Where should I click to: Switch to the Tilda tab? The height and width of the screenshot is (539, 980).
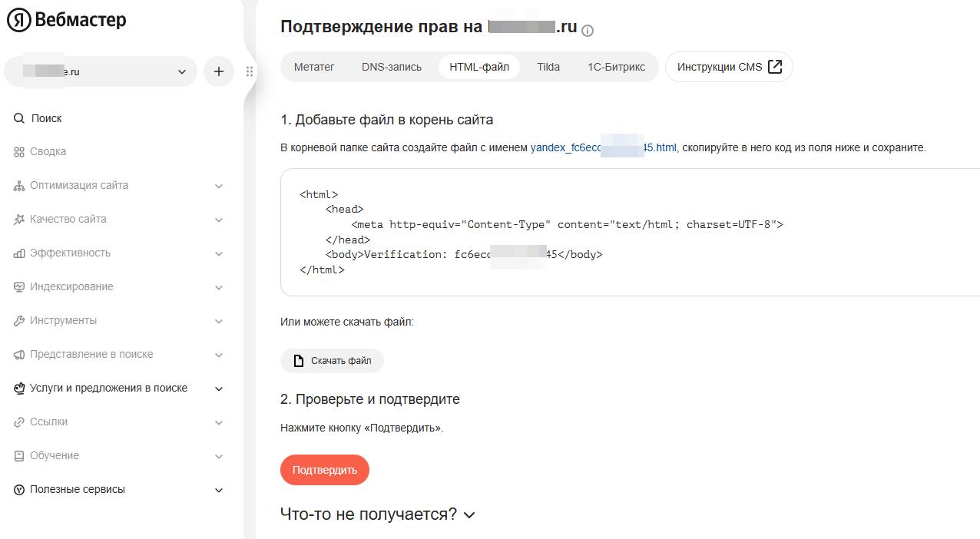pyautogui.click(x=548, y=67)
